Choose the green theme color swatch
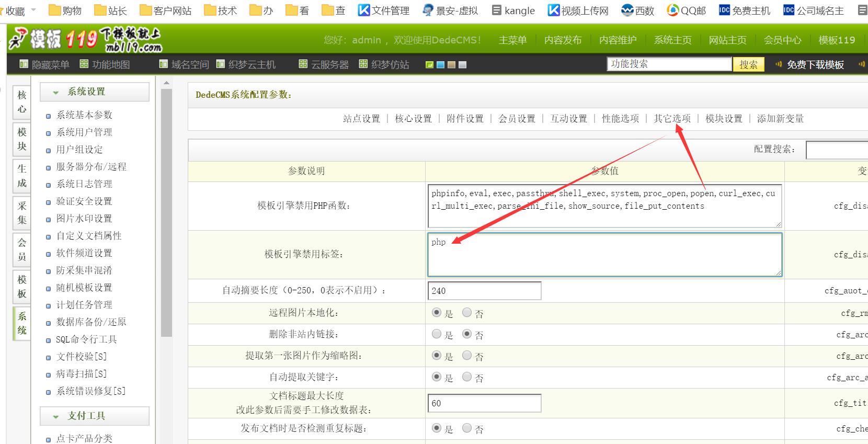This screenshot has width=868, height=444. (x=429, y=65)
